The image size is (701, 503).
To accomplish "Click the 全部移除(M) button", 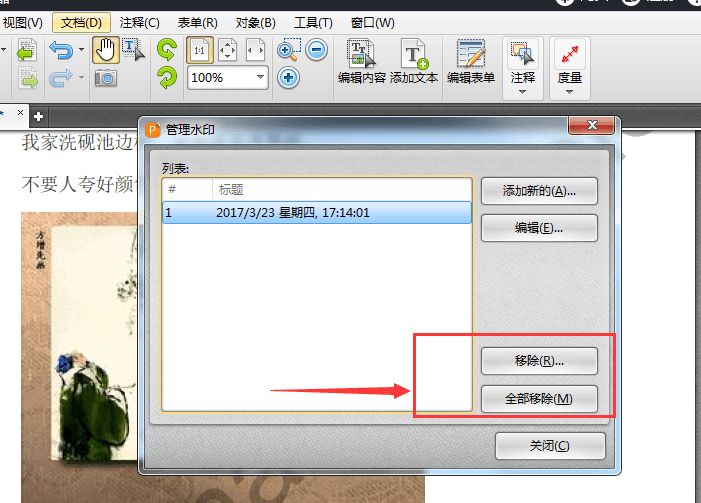I will (539, 398).
